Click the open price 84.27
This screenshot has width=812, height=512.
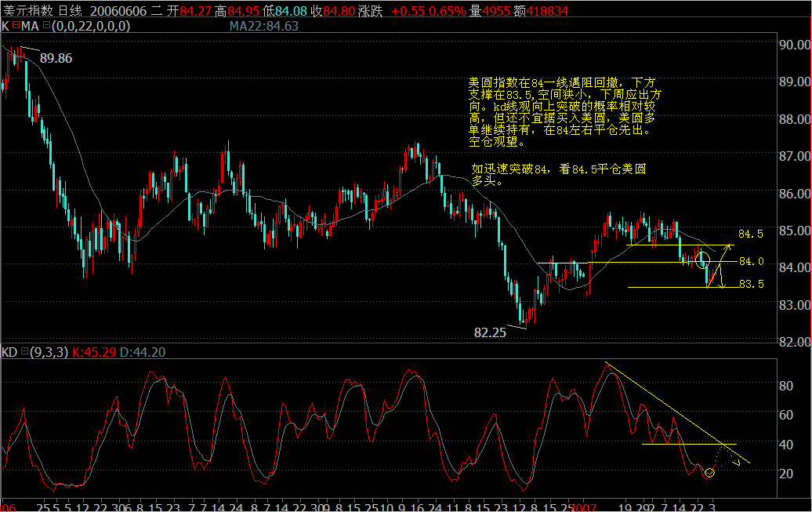[196, 10]
